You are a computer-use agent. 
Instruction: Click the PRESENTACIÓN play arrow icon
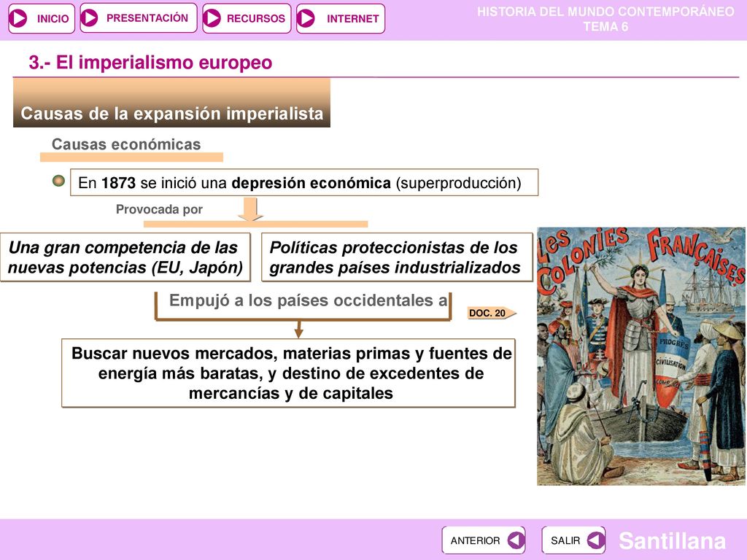pyautogui.click(x=89, y=18)
